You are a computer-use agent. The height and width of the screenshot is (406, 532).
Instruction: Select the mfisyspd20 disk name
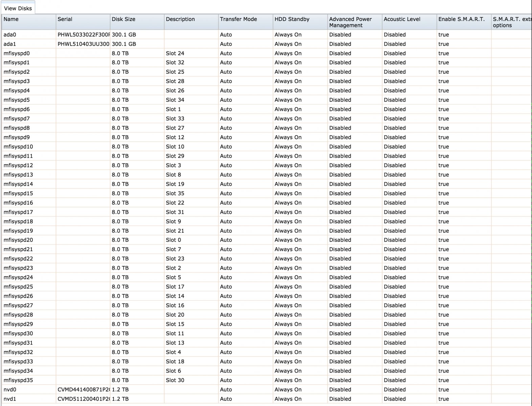tap(18, 240)
